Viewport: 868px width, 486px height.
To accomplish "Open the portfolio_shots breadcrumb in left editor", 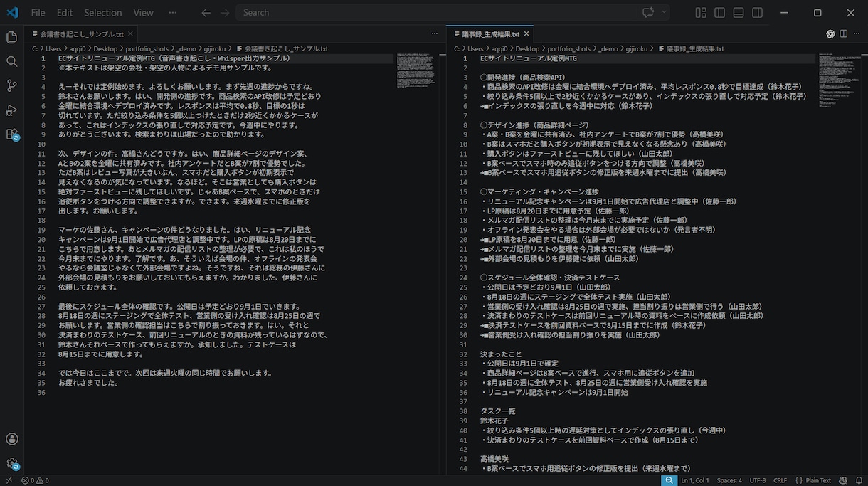I will (x=148, y=48).
